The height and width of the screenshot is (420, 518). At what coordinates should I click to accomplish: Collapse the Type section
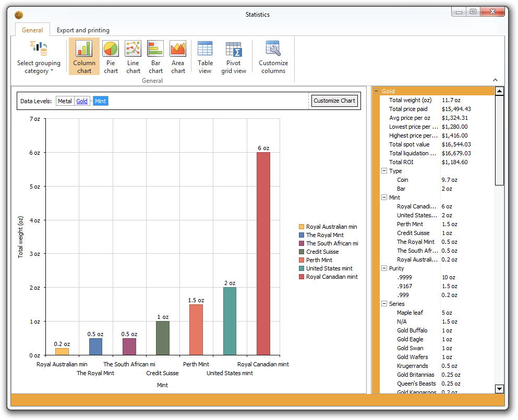tap(384, 171)
